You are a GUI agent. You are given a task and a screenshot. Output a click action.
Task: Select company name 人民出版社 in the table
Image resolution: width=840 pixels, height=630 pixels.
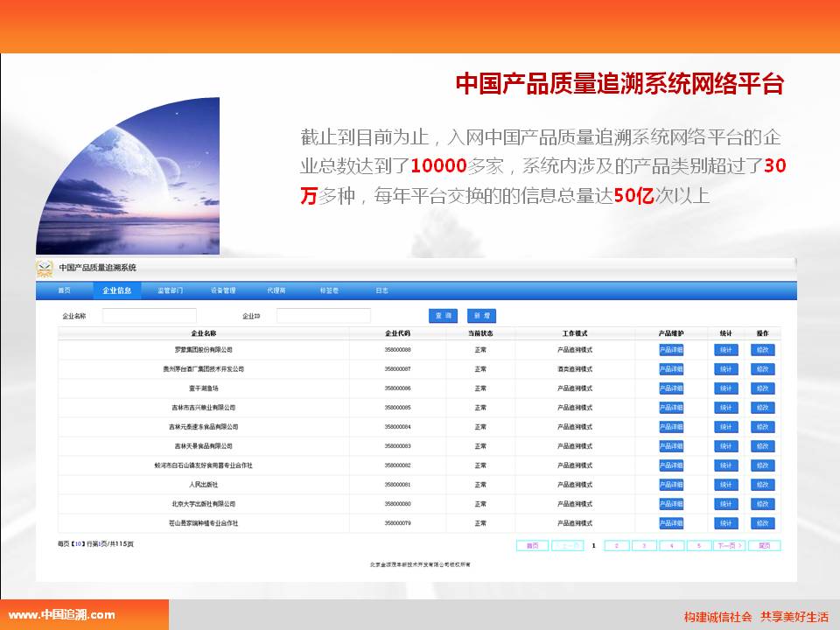point(204,485)
